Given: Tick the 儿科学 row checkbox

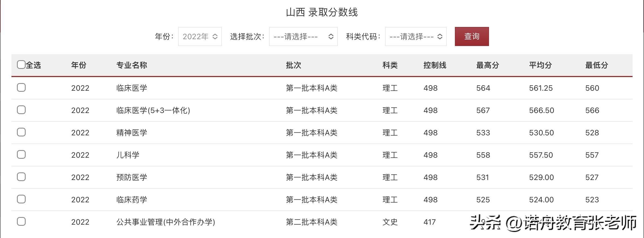Looking at the screenshot, I should (21, 155).
